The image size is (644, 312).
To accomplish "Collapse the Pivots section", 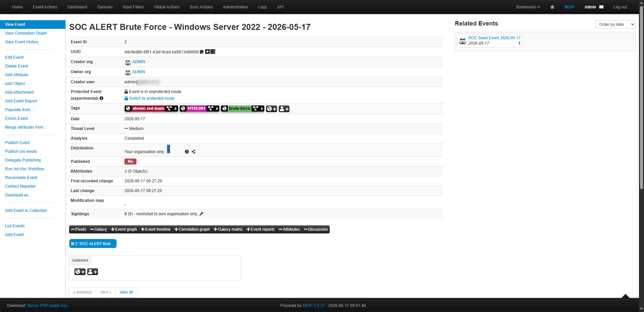I will 79,229.
